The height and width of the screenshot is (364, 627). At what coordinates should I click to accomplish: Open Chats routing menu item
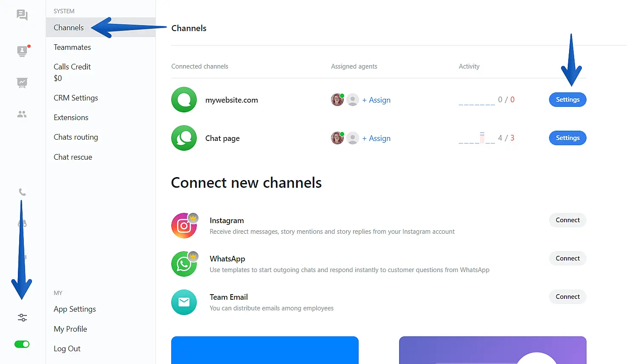tap(76, 137)
